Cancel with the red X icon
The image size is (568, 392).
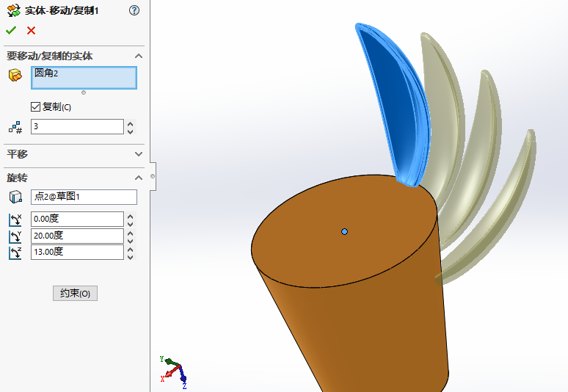31,30
